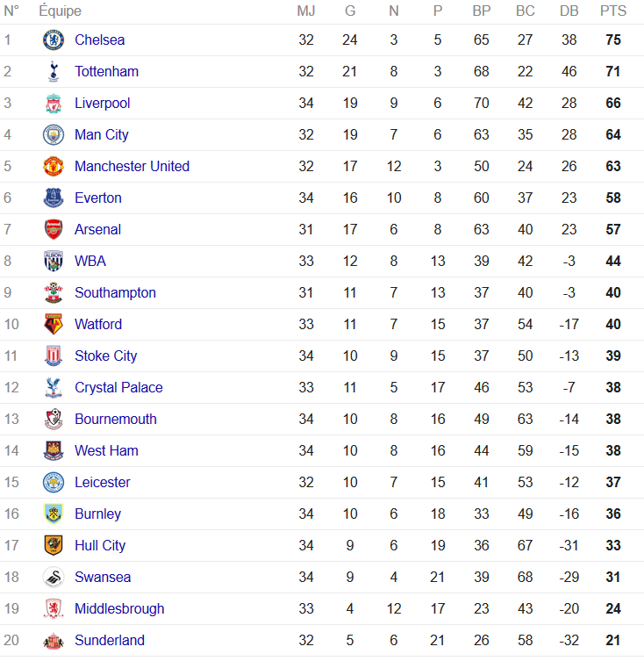Click the Liverpool club crest icon
Screen dimensions: 644x661
(54, 103)
